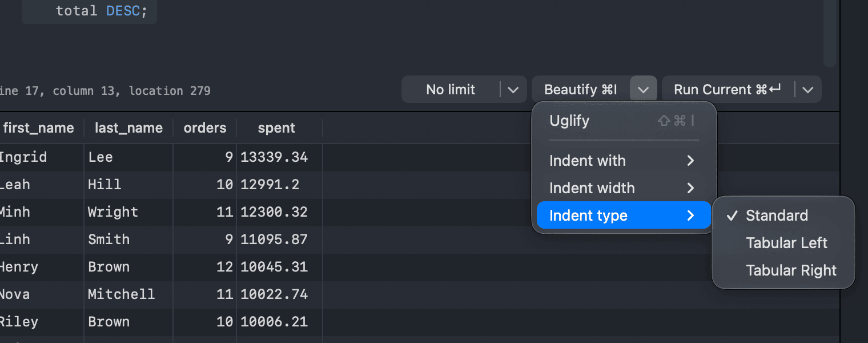Select Tabular Left indent type
Screen dimensions: 868x343
[x=783, y=243]
